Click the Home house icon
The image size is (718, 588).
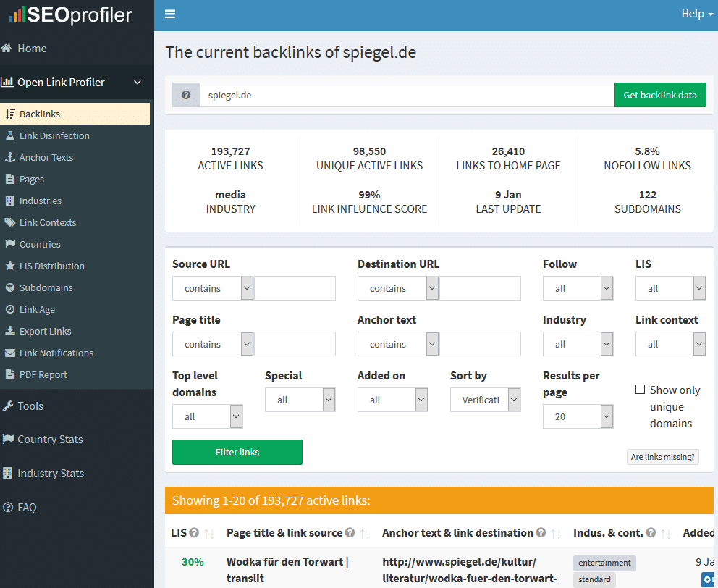click(7, 48)
